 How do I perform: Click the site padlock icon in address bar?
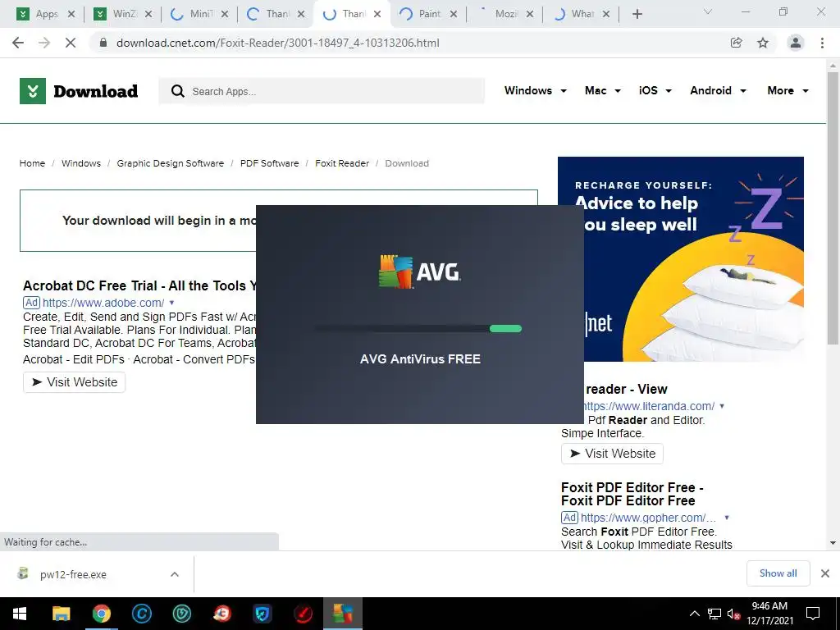point(103,43)
